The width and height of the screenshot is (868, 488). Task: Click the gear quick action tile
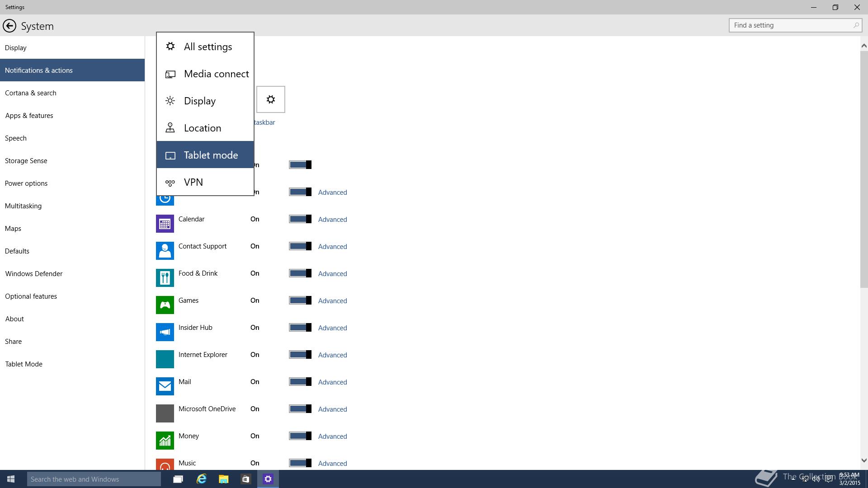(271, 99)
